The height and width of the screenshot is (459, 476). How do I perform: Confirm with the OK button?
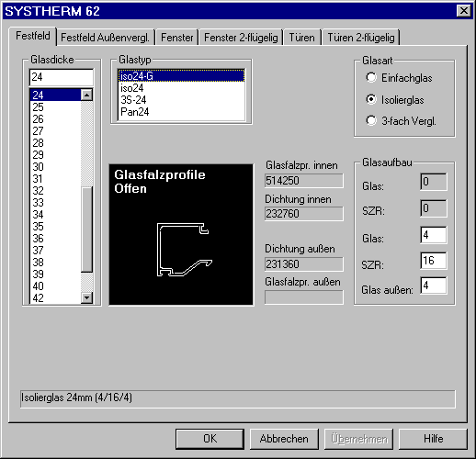coord(210,439)
